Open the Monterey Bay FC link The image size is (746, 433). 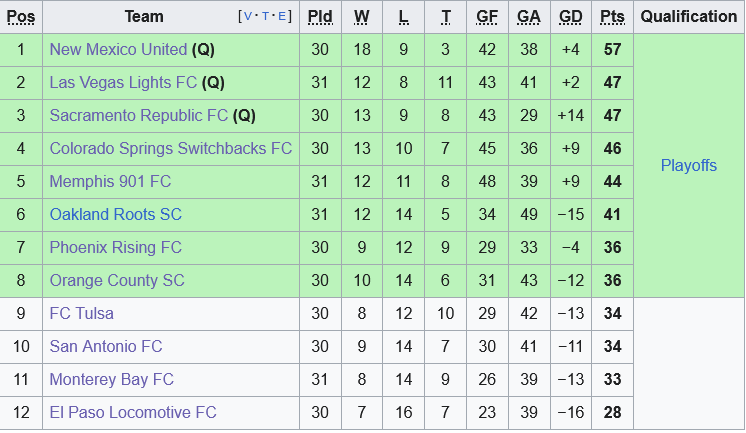[x=112, y=380]
